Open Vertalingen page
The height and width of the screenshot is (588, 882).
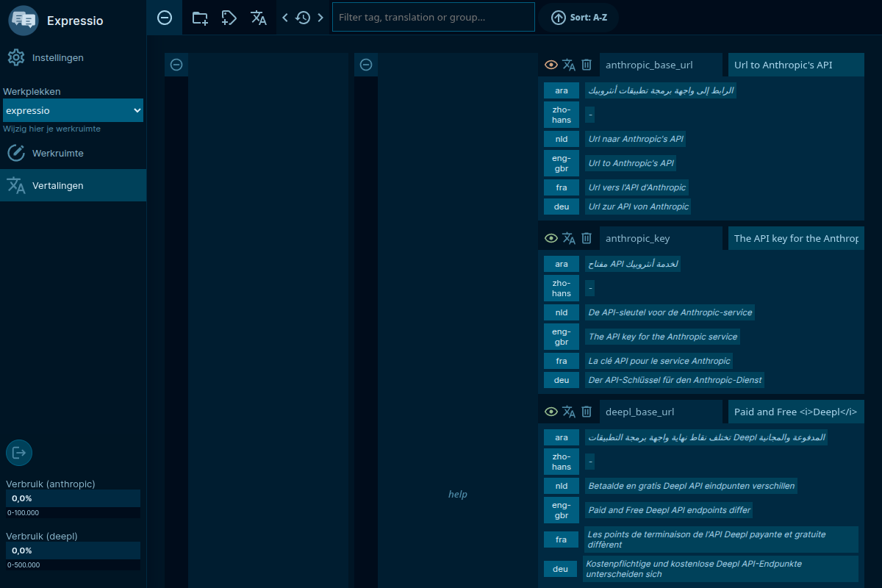(73, 185)
